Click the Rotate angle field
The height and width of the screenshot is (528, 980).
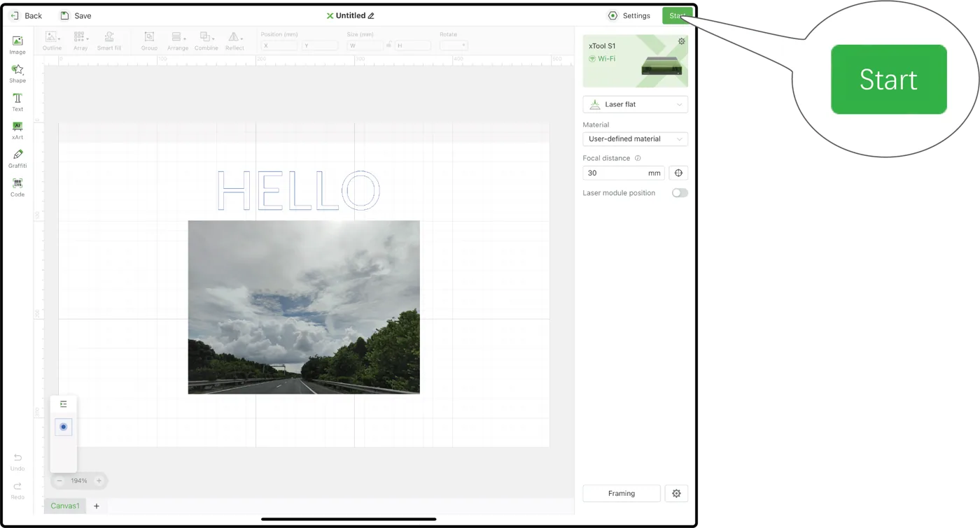pos(453,45)
